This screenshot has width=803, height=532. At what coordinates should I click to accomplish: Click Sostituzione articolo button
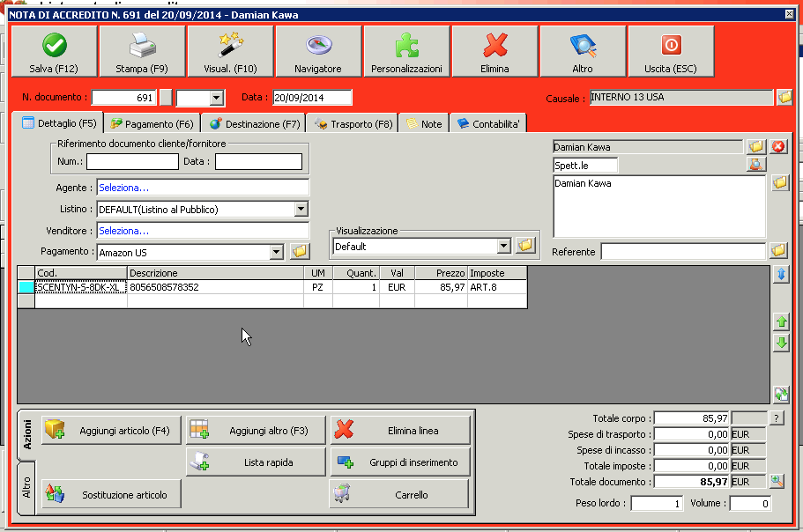click(111, 494)
